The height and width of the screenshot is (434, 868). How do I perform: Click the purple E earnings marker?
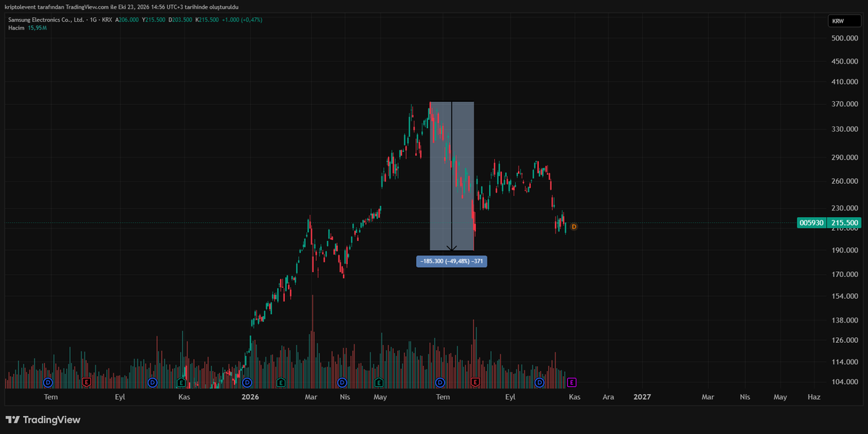pyautogui.click(x=572, y=381)
